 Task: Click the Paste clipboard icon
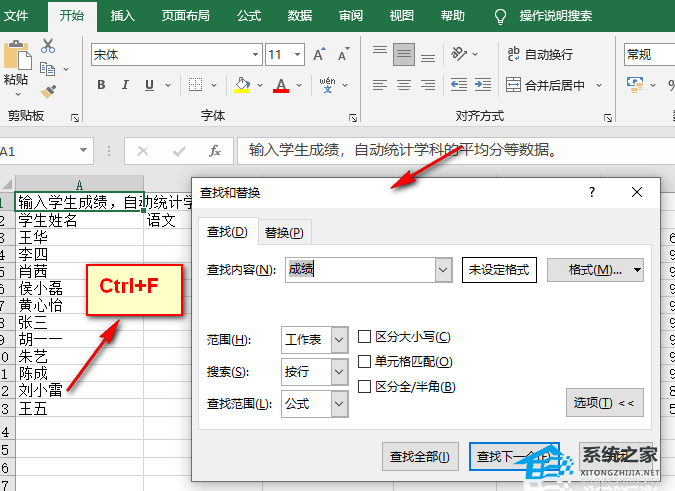coord(17,55)
